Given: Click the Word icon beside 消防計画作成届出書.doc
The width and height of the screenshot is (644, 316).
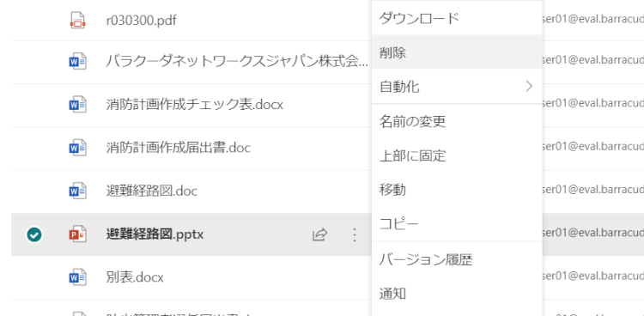Looking at the screenshot, I should tap(77, 148).
